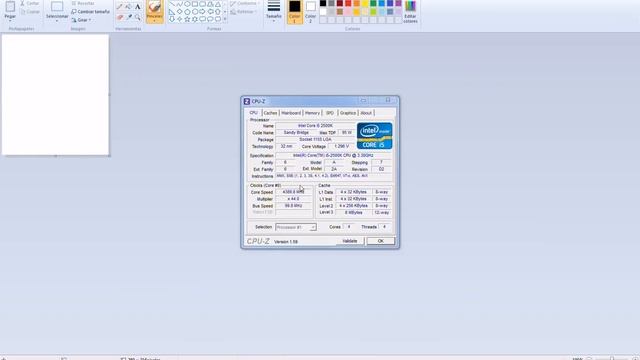Screen dimensions: 640x360
Task: Click the Specification field in CPU-Z
Action: pyautogui.click(x=333, y=156)
